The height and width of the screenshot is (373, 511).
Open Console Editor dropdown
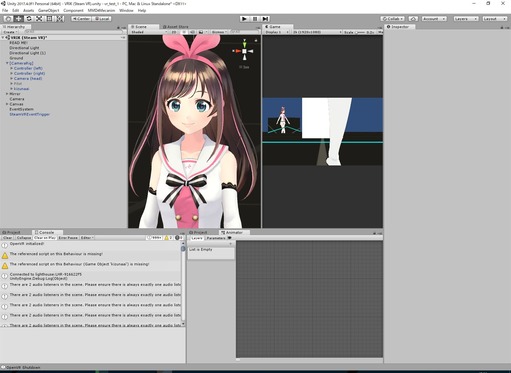coord(87,238)
